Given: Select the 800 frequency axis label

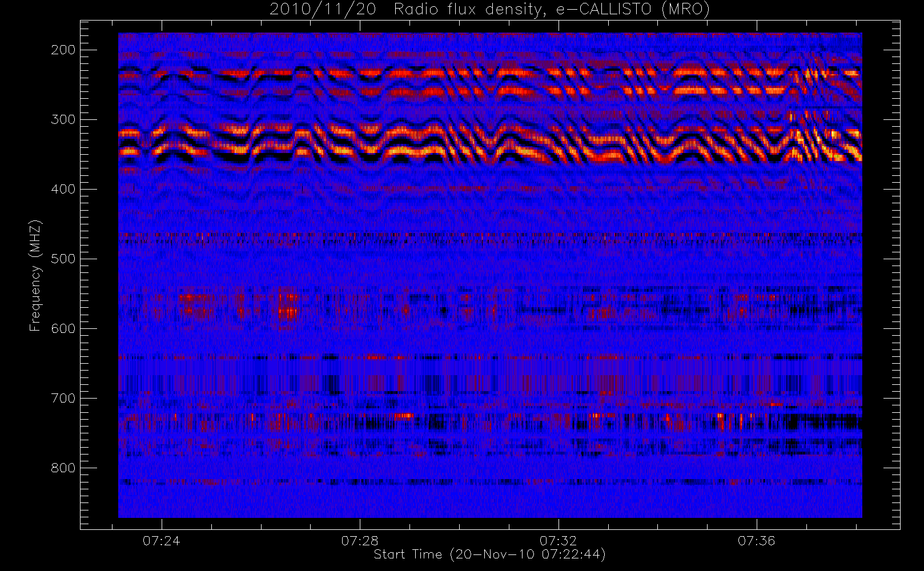Looking at the screenshot, I should pos(63,468).
